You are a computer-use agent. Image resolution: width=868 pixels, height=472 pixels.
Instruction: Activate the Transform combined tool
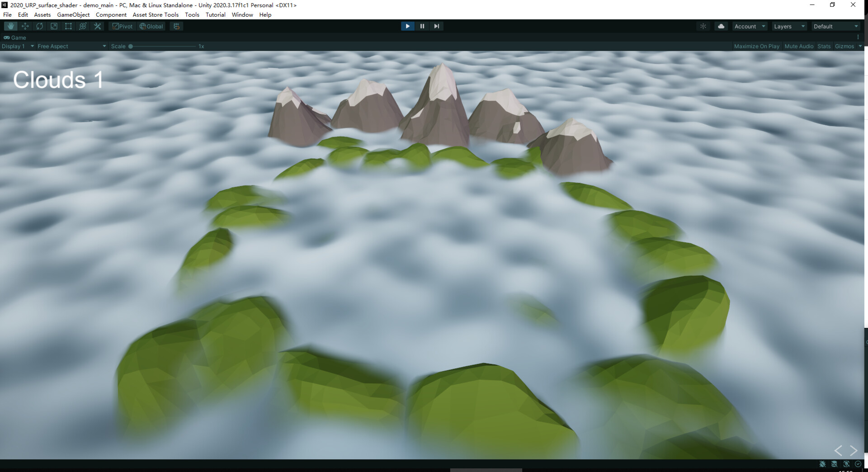tap(83, 26)
